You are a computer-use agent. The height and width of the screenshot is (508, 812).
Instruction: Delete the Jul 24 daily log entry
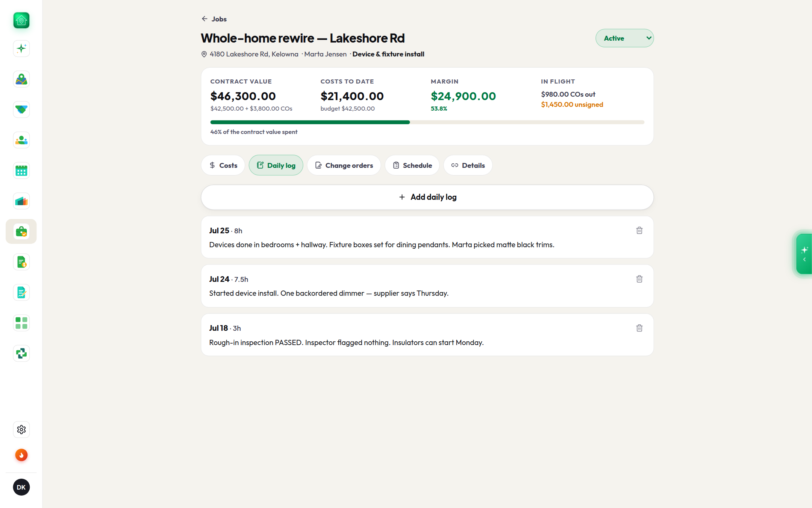639,279
